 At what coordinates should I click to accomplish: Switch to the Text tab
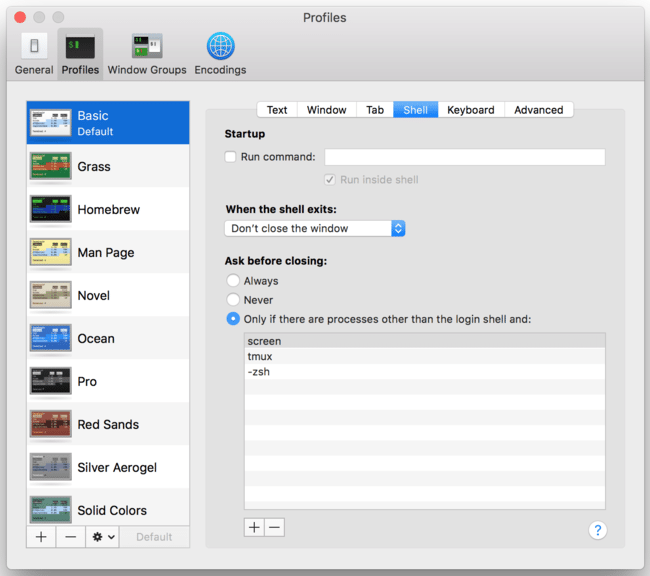277,110
